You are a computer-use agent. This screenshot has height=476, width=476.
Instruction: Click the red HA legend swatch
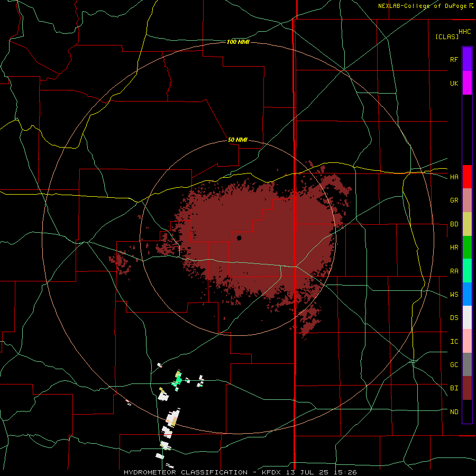[x=467, y=177]
